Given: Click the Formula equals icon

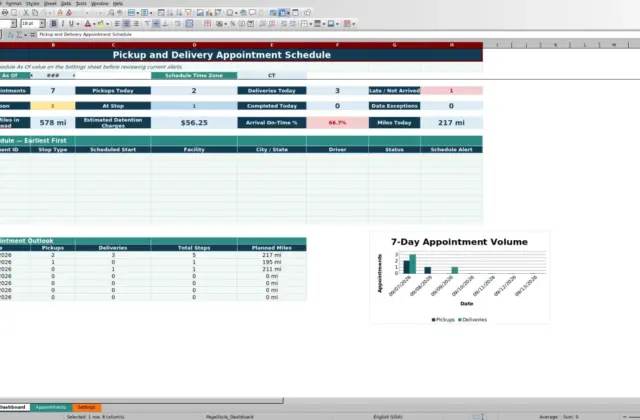Looking at the screenshot, I should [x=33, y=35].
